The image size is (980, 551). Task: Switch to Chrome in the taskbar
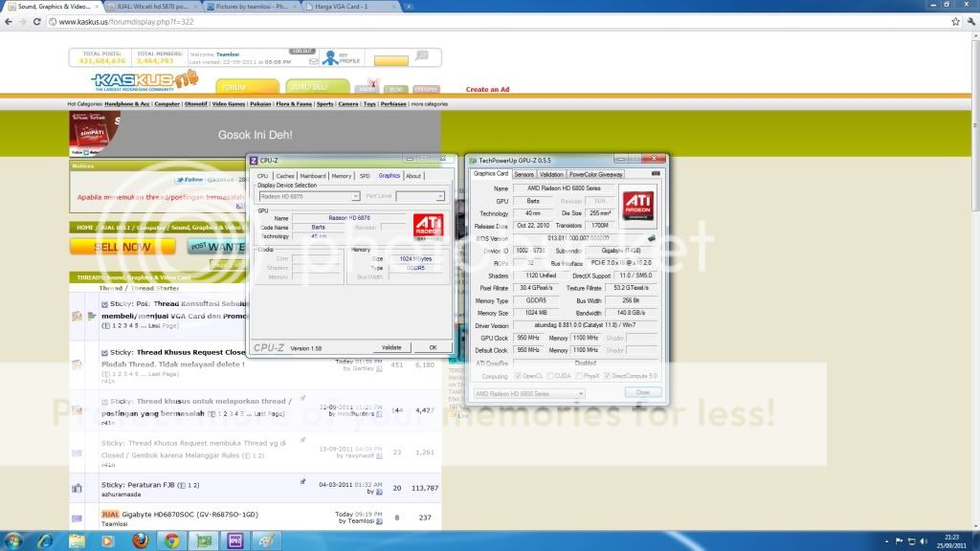pos(172,540)
